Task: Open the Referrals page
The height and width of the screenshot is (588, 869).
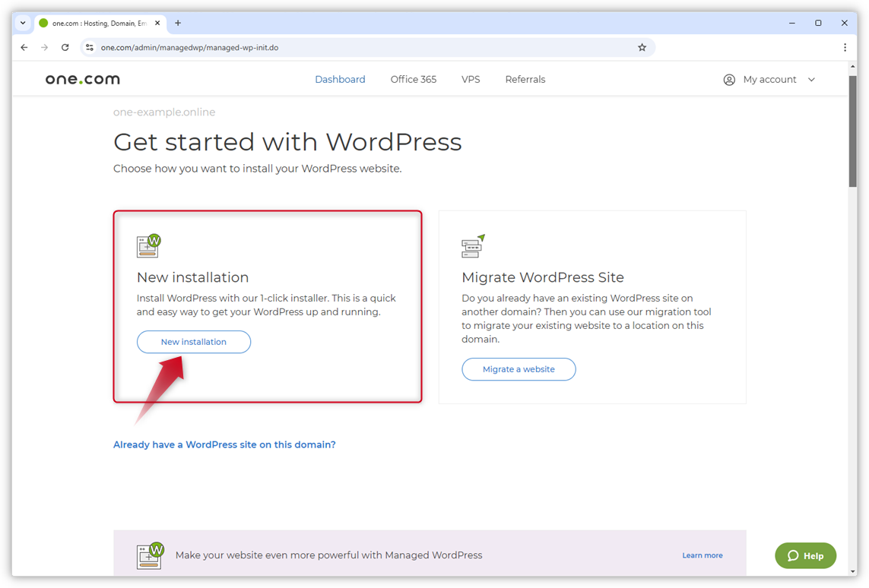Action: pos(525,79)
